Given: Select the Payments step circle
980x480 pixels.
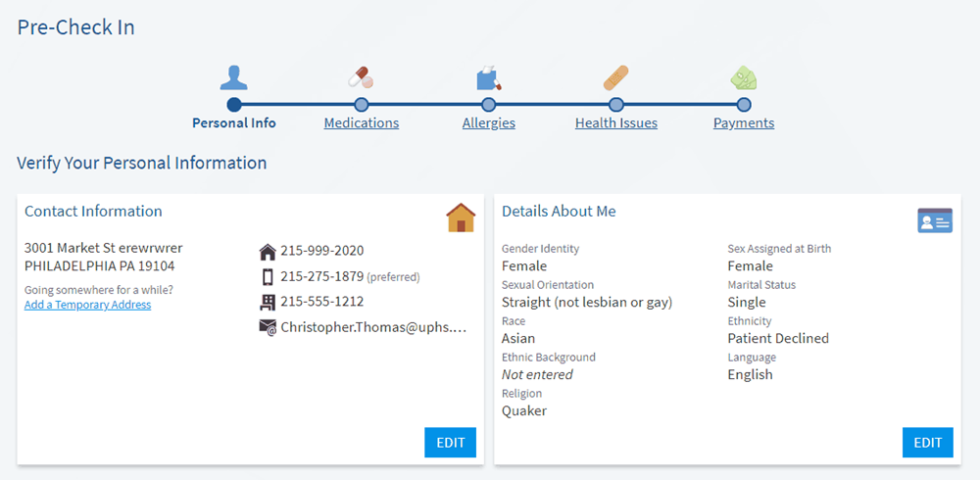Looking at the screenshot, I should click(744, 105).
